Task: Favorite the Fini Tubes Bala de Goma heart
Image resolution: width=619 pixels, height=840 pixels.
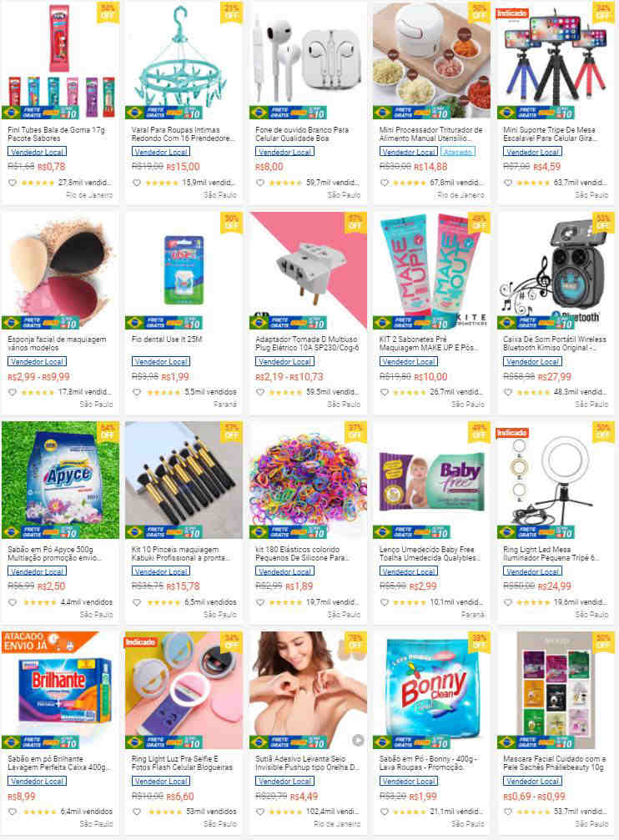Action: pyautogui.click(x=13, y=183)
